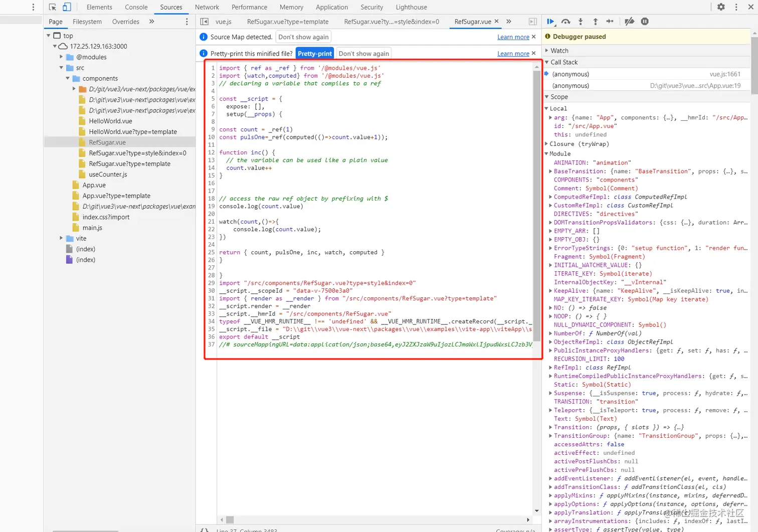Close the RefSugar.vue editor tab
The width and height of the screenshot is (758, 532).
497,22
